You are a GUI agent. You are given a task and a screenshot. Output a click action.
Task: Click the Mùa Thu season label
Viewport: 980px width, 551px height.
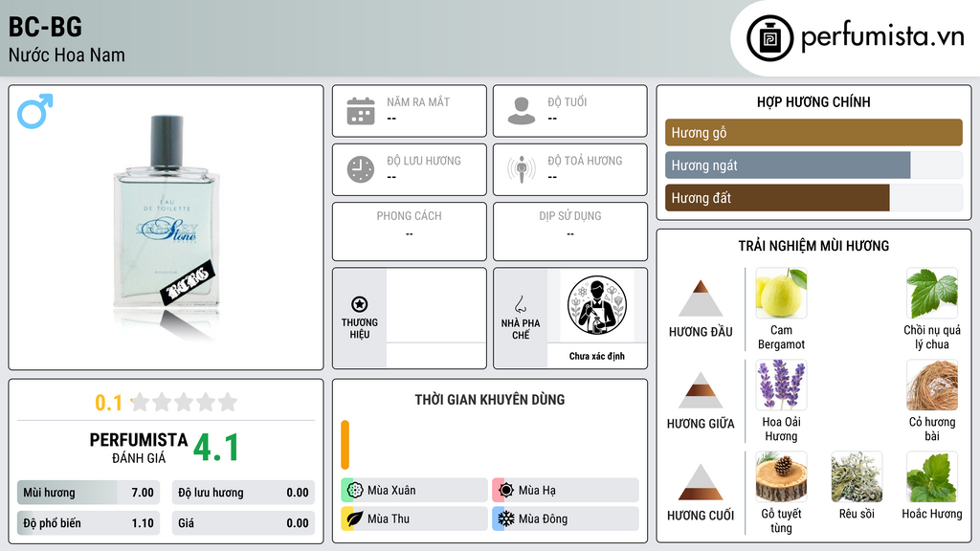point(389,518)
